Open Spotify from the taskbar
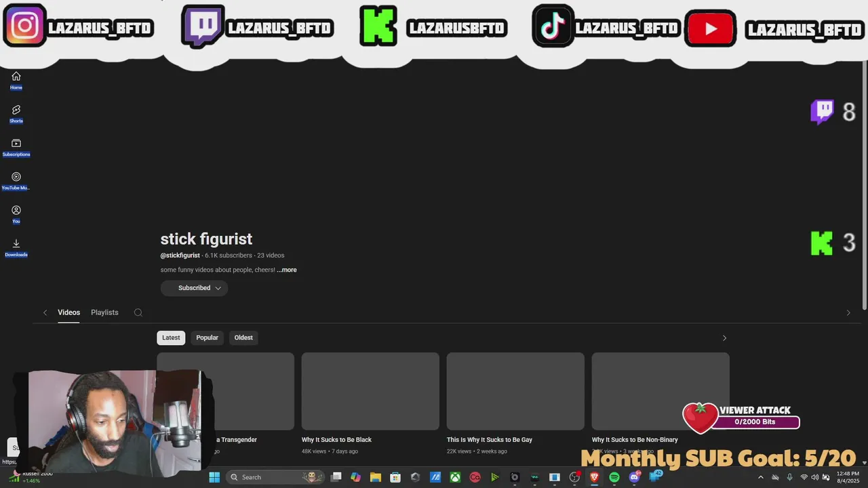Screen dimensions: 868x488 (614, 477)
